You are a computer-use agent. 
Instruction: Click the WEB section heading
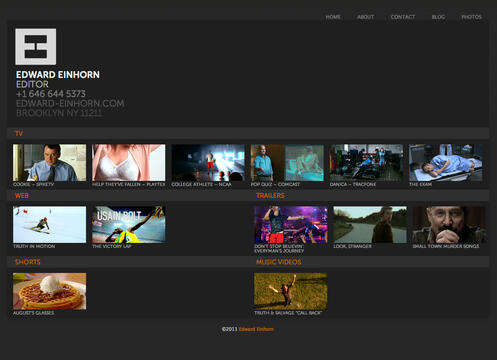pyautogui.click(x=22, y=196)
